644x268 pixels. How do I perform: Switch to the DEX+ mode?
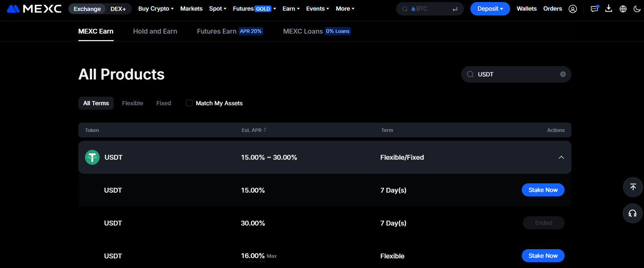(118, 9)
